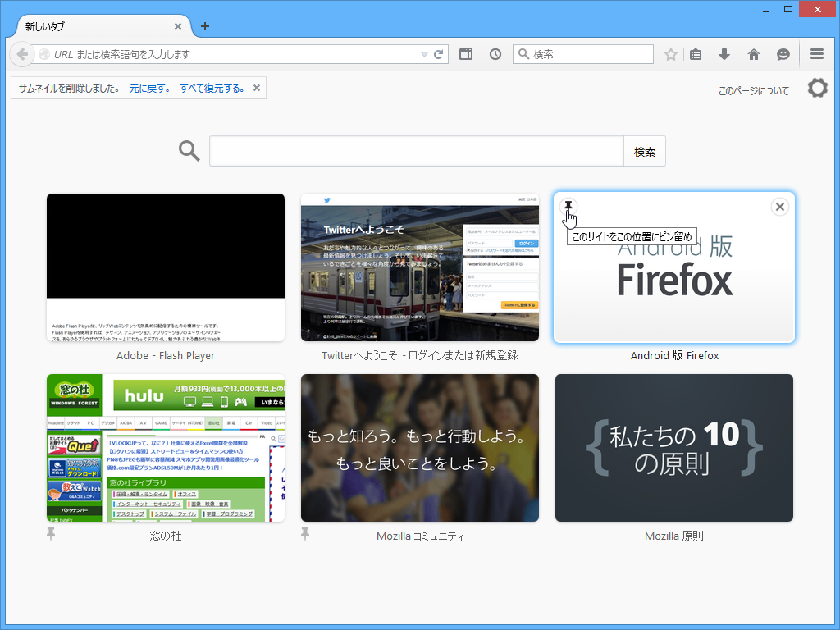Open the bookmarks sidebar icon
The height and width of the screenshot is (630, 840).
pos(695,54)
